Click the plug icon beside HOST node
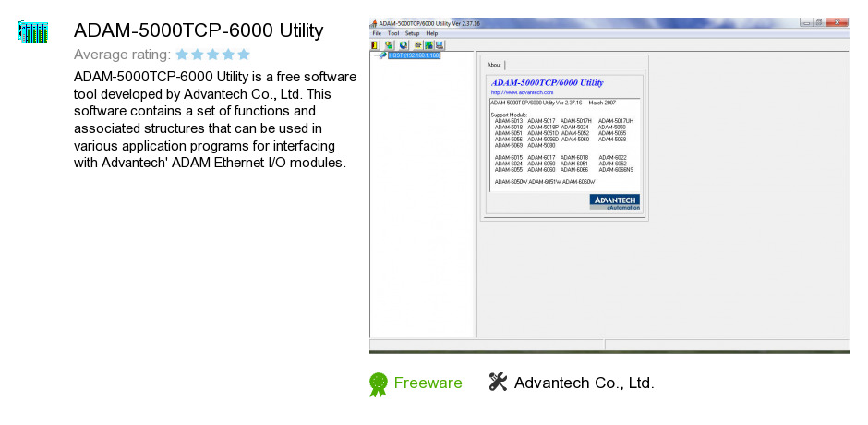 [382, 55]
